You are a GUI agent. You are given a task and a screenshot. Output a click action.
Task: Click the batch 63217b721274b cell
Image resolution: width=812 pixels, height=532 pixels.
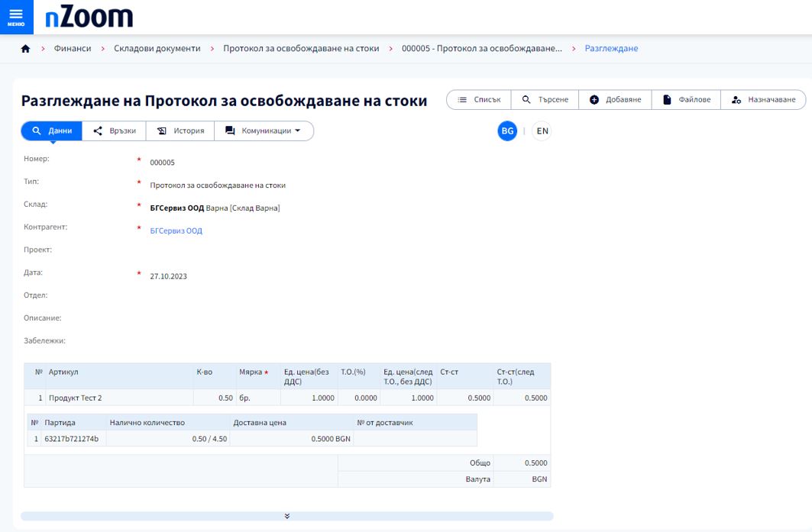(72, 439)
